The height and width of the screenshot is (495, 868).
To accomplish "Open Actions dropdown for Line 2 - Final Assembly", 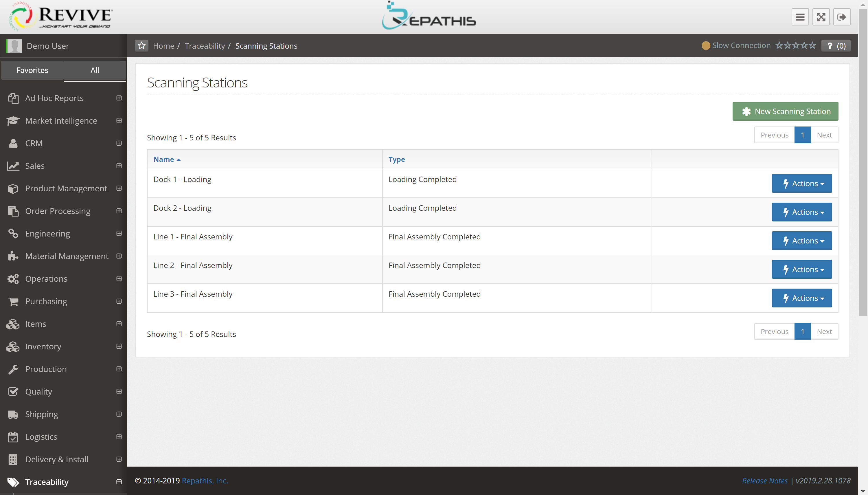I will 801,269.
